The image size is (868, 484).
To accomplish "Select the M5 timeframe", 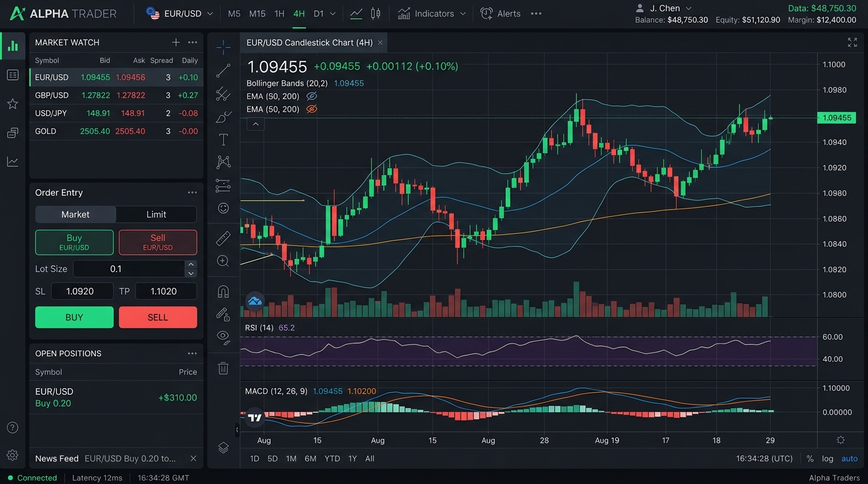I will 234,13.
